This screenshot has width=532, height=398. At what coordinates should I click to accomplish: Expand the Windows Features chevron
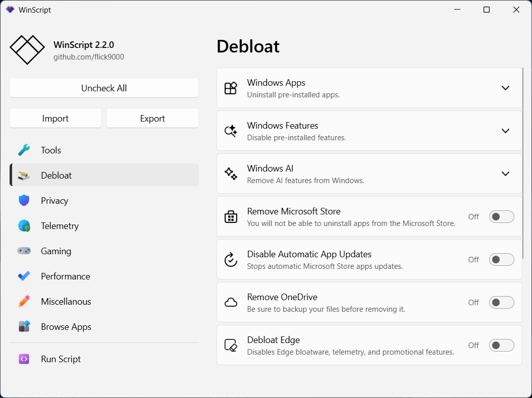point(505,131)
